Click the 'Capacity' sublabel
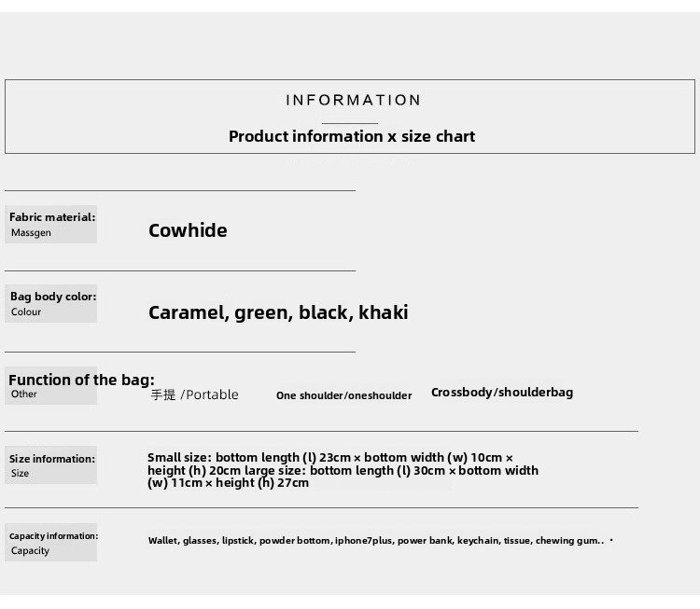This screenshot has height=609, width=700. [31, 551]
